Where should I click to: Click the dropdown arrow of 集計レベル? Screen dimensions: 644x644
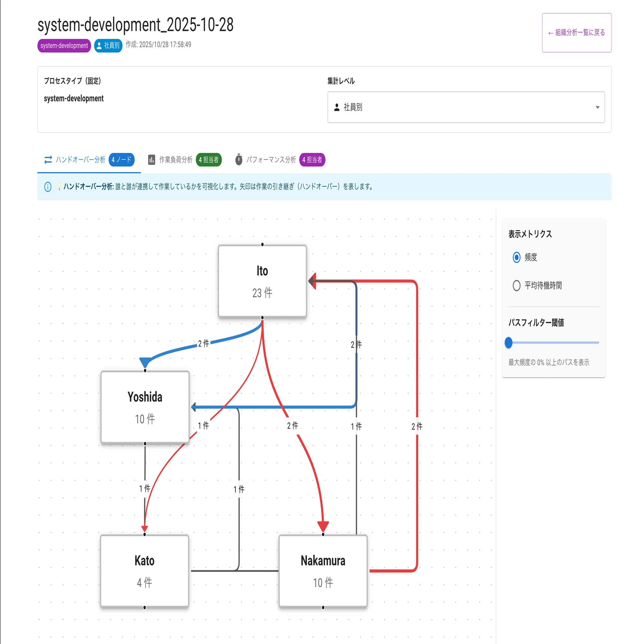597,107
